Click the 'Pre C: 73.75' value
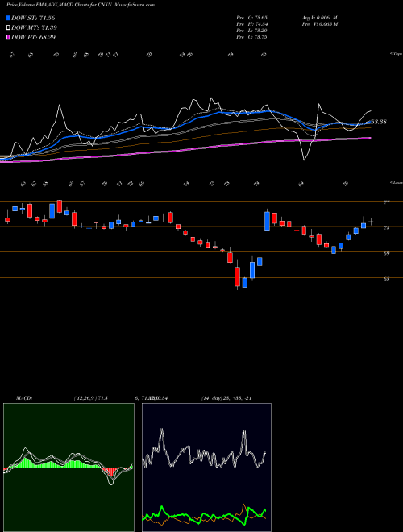This screenshot has height=532, width=403. 251,37
